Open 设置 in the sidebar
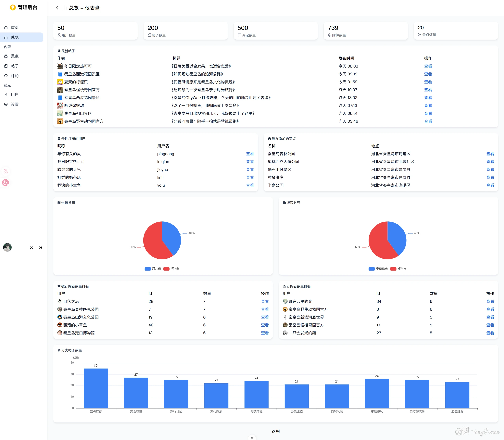This screenshot has height=440, width=504. pos(15,104)
